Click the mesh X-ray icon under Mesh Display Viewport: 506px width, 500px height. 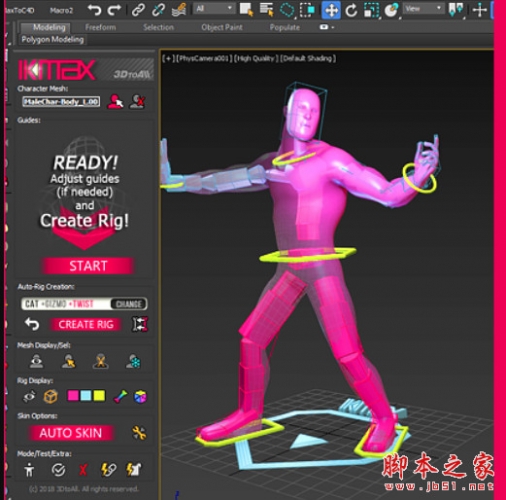[101, 361]
